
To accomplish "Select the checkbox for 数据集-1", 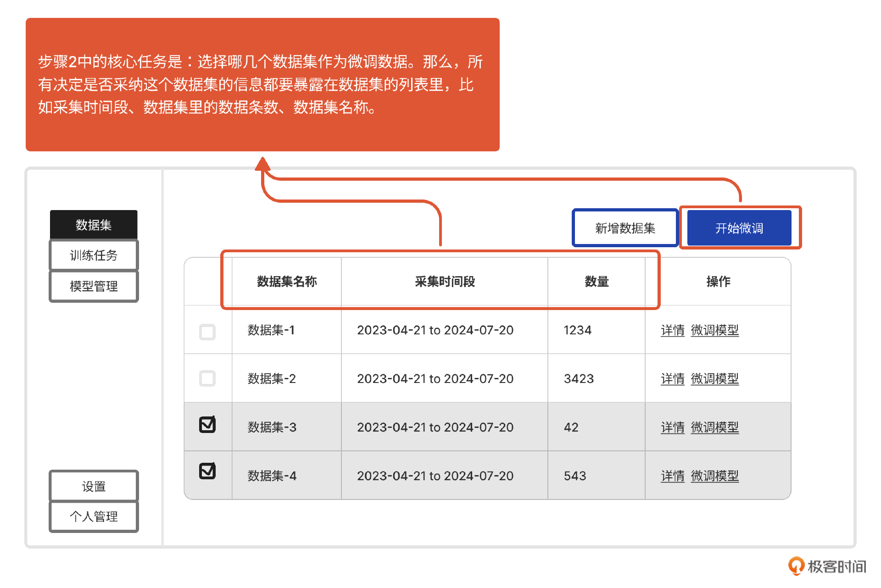I will (207, 332).
